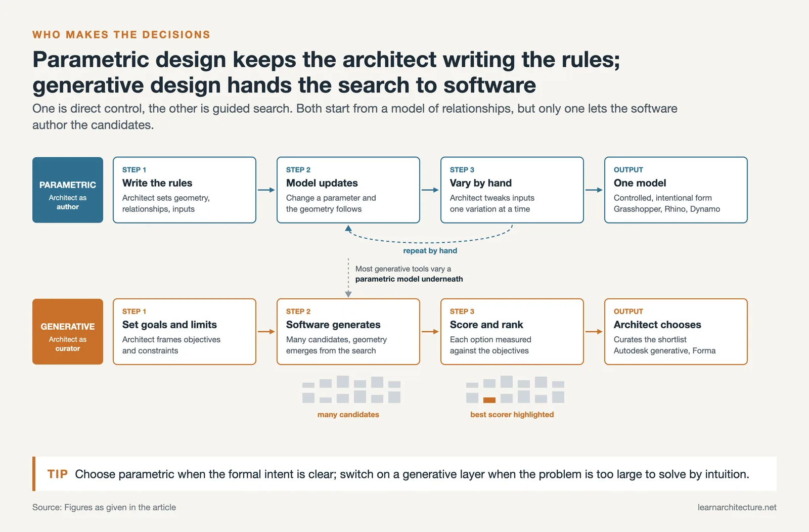Select "Architect frames objectives and constraints" text
Screen dimensions: 809x532
click(x=171, y=345)
